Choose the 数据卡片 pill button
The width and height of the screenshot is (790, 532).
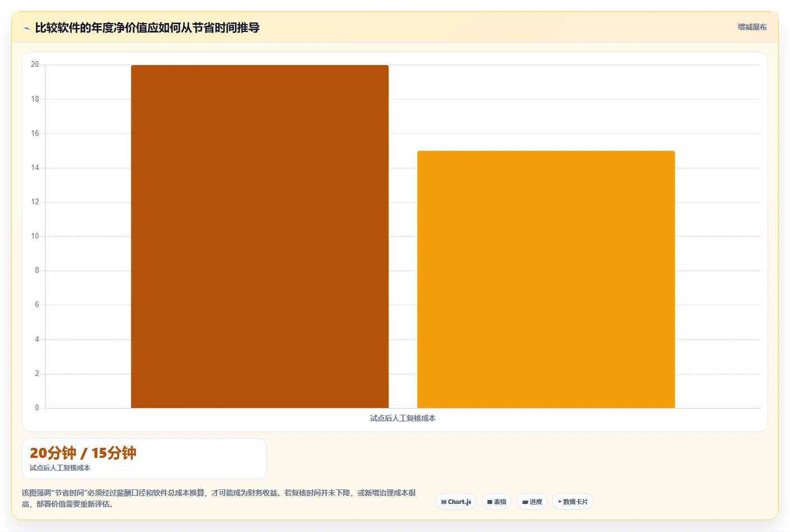[x=573, y=502]
